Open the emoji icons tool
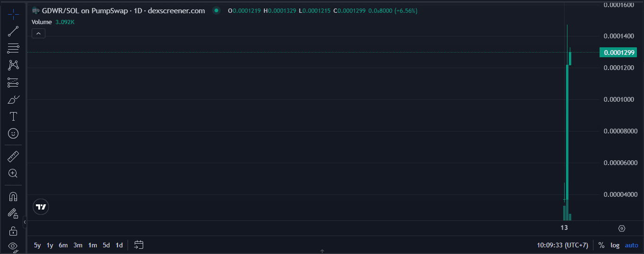 point(13,134)
